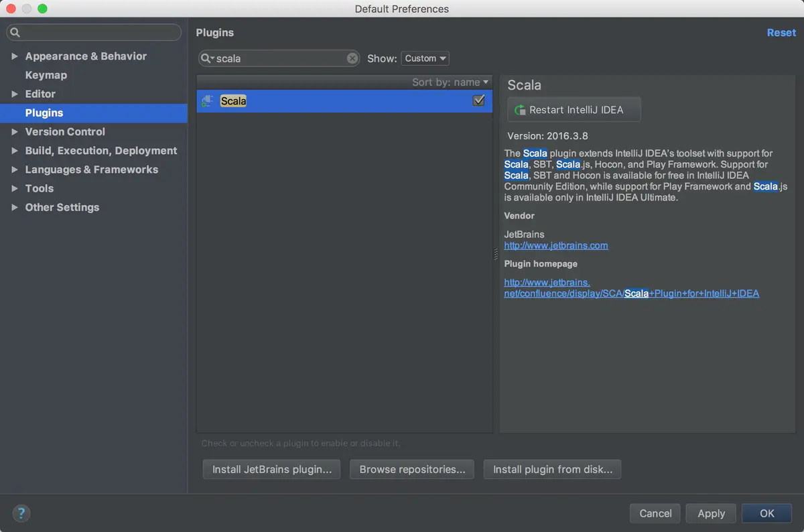Image resolution: width=804 pixels, height=532 pixels.
Task: Open the jetbrains.com vendor link
Action: pyautogui.click(x=556, y=245)
